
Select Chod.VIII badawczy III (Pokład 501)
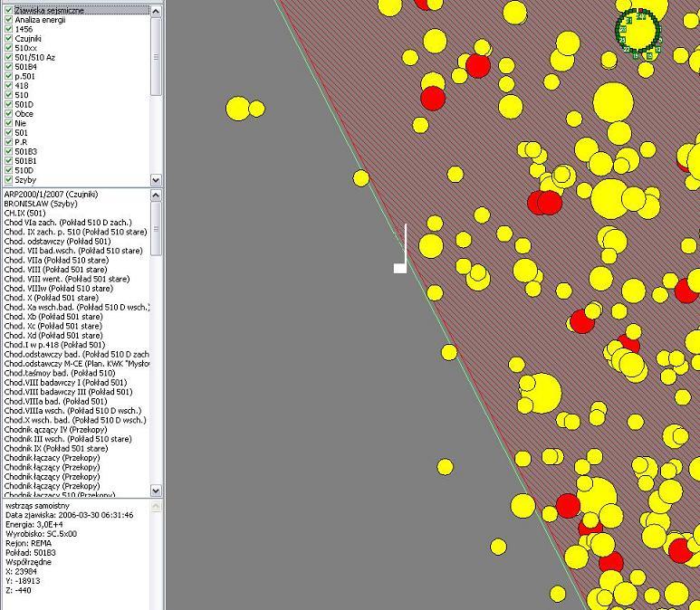click(x=68, y=392)
